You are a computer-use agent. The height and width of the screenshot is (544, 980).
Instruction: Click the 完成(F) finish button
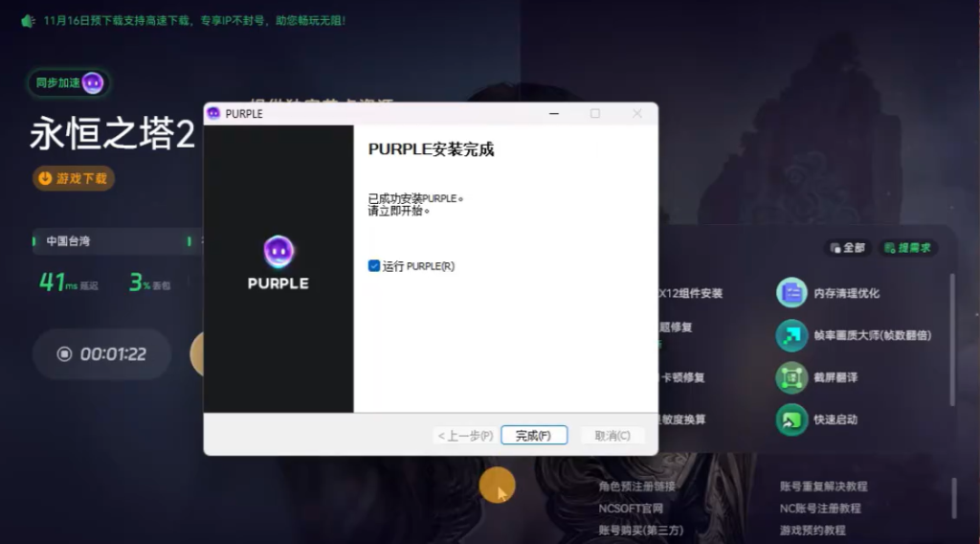coord(534,436)
